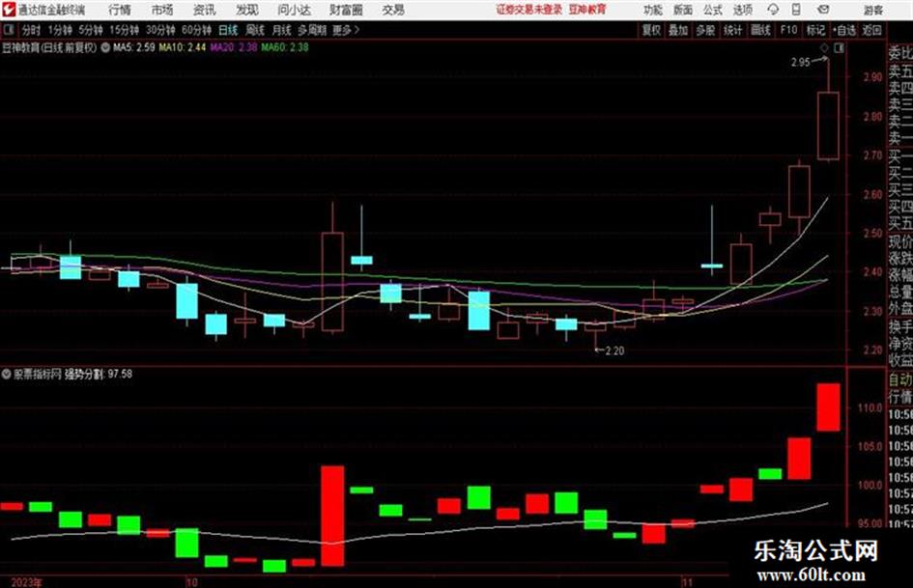Screen dimensions: 913x588
Task: Open the 公式 menu
Action: pyautogui.click(x=713, y=10)
